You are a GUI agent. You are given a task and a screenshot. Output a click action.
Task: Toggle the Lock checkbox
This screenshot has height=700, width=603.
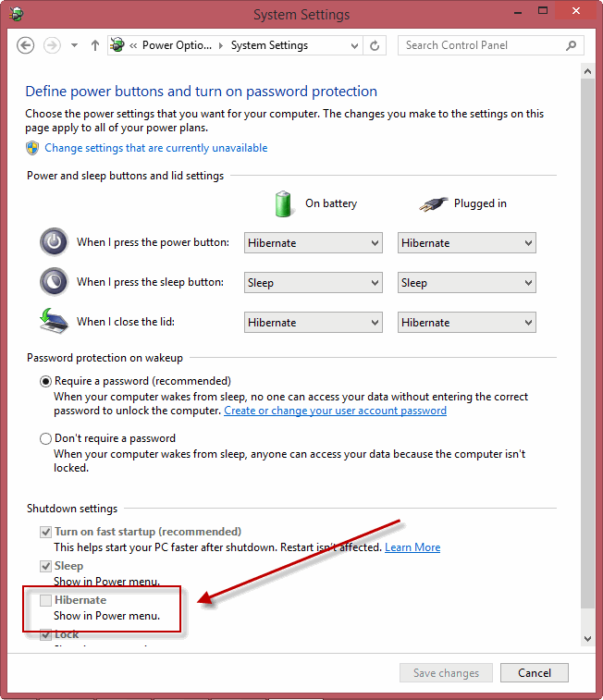45,634
